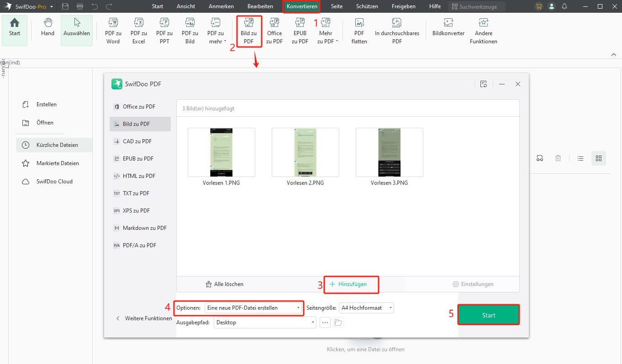Open the Hilfe tab
The height and width of the screenshot is (364, 622).
pos(435,6)
